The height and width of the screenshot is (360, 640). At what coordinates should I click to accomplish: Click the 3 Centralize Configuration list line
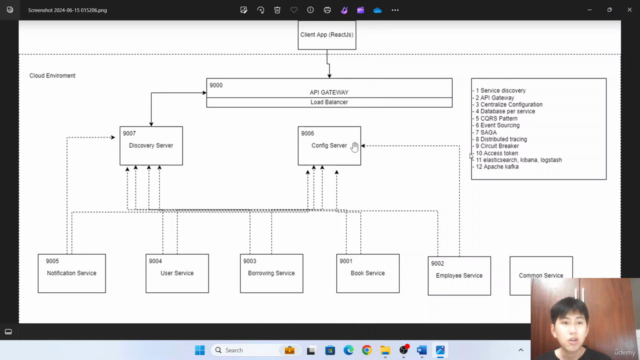point(508,104)
